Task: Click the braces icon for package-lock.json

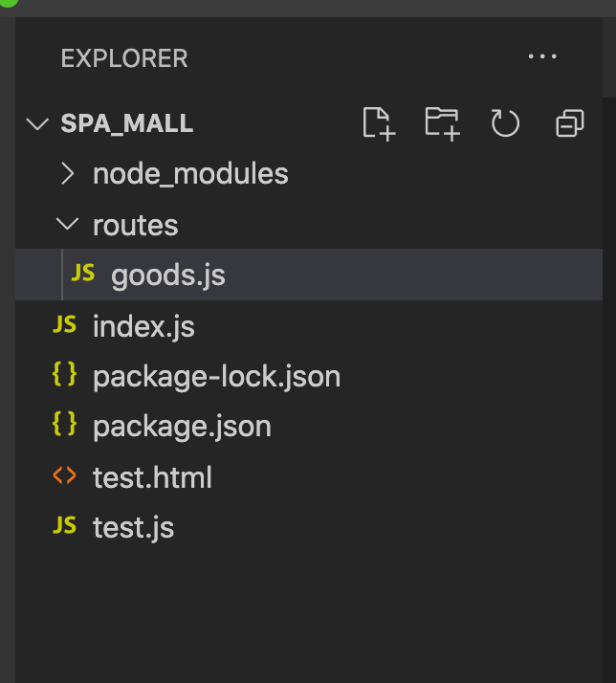Action: coord(64,376)
